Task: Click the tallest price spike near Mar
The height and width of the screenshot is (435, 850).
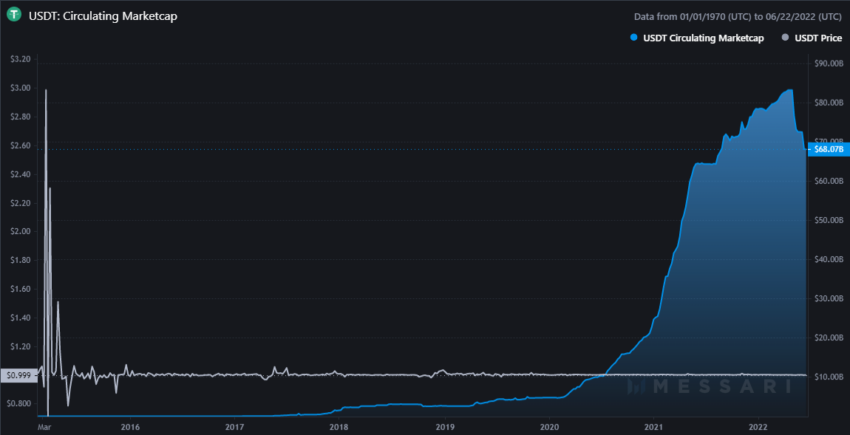Action: pyautogui.click(x=46, y=90)
